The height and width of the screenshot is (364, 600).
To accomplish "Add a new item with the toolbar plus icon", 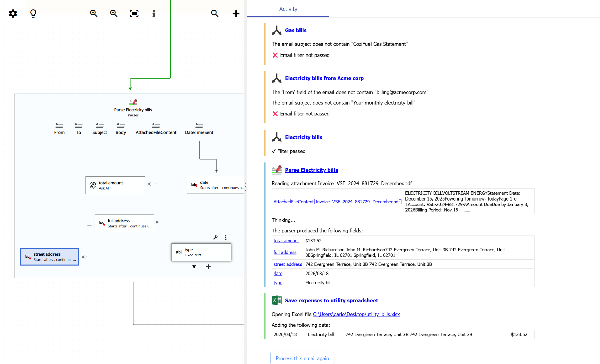I will 236,14.
